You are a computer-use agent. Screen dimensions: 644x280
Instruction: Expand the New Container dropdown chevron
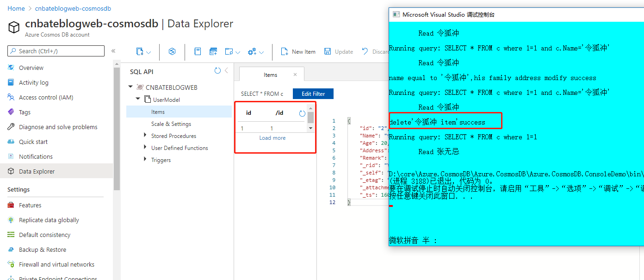[149, 52]
